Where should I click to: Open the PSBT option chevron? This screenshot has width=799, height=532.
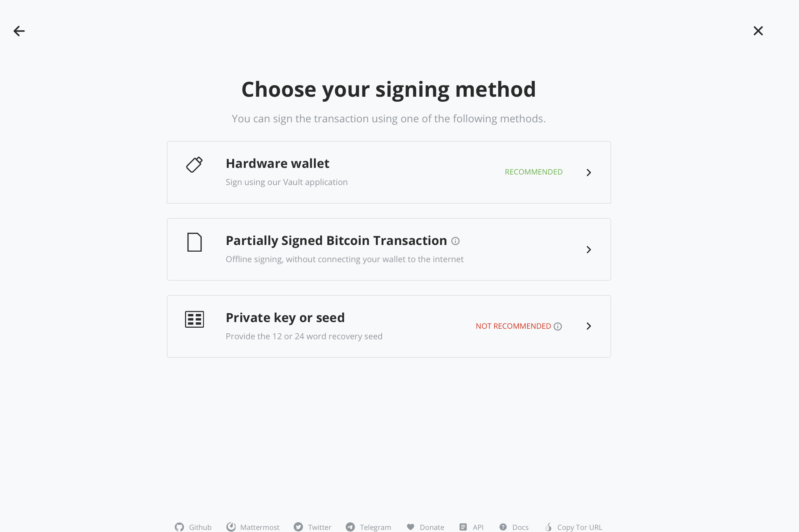coord(589,250)
